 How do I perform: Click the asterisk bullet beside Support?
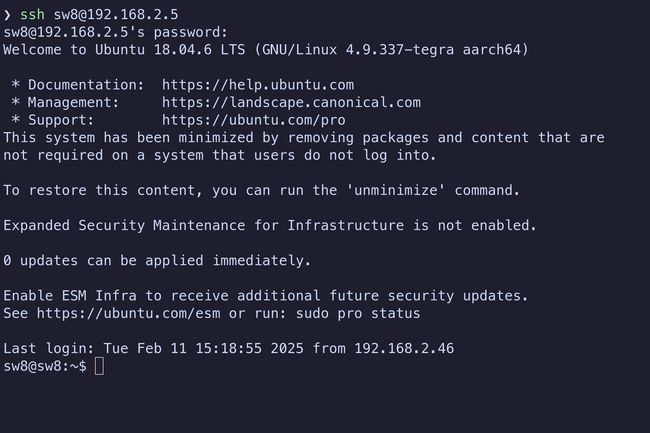[x=16, y=120]
